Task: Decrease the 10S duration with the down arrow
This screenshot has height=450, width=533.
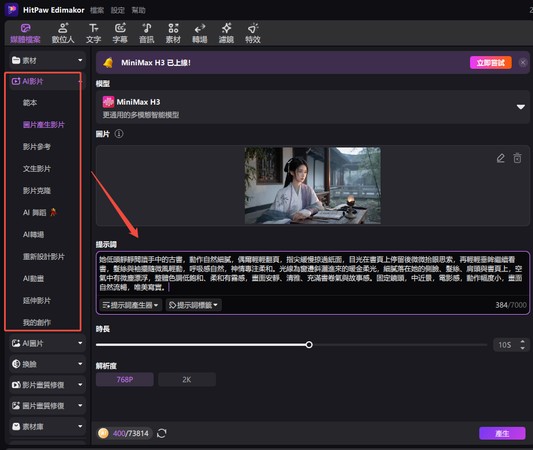Action: [522, 348]
